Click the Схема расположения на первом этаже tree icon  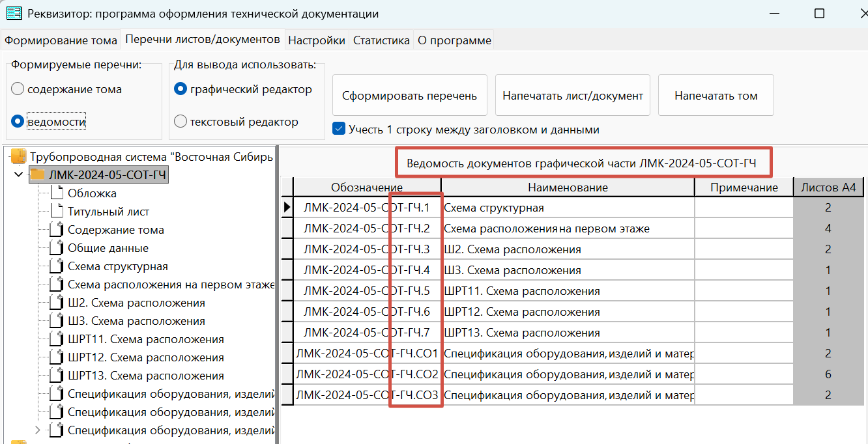pos(57,284)
